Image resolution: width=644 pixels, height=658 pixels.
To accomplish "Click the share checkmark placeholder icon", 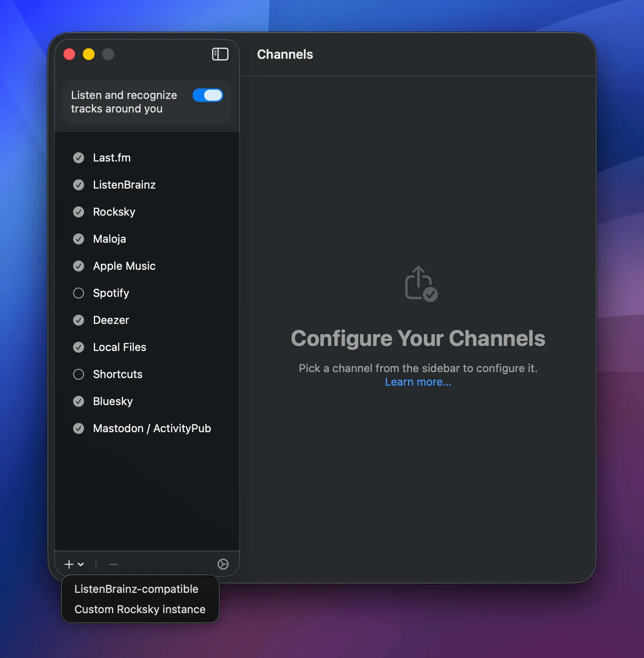I will pos(421,284).
